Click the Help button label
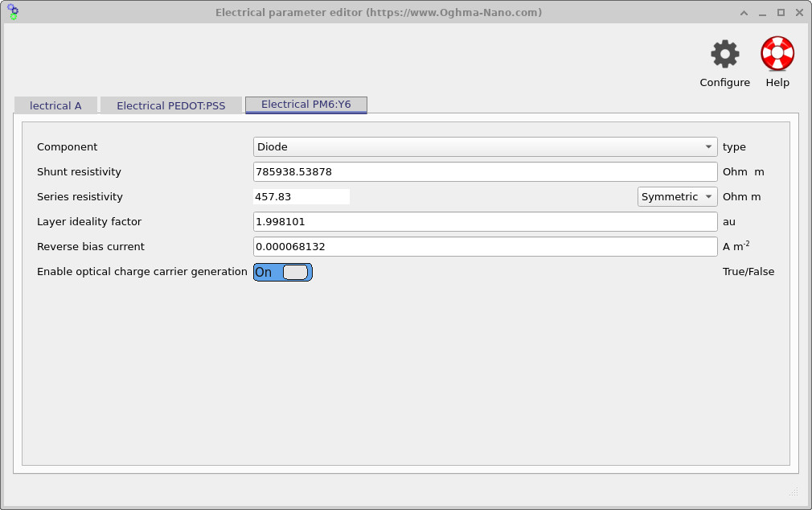This screenshot has height=510, width=812. tap(777, 82)
